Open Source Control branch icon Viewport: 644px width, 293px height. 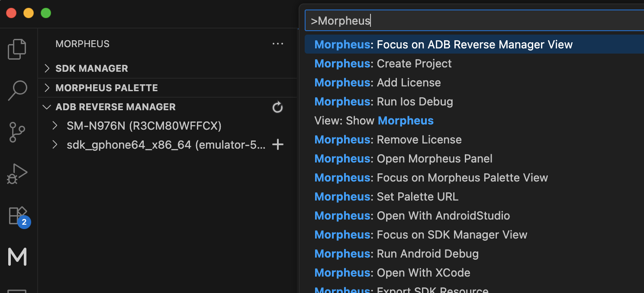[17, 132]
